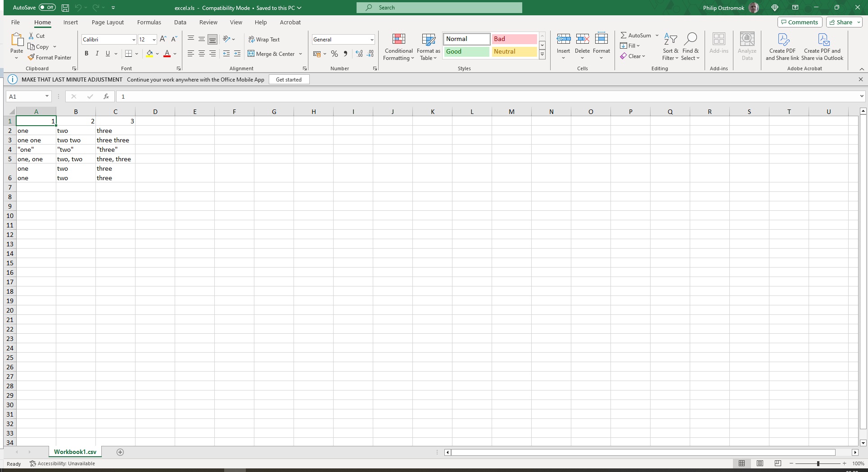Open the AutoSum dropdown arrow

pos(657,35)
